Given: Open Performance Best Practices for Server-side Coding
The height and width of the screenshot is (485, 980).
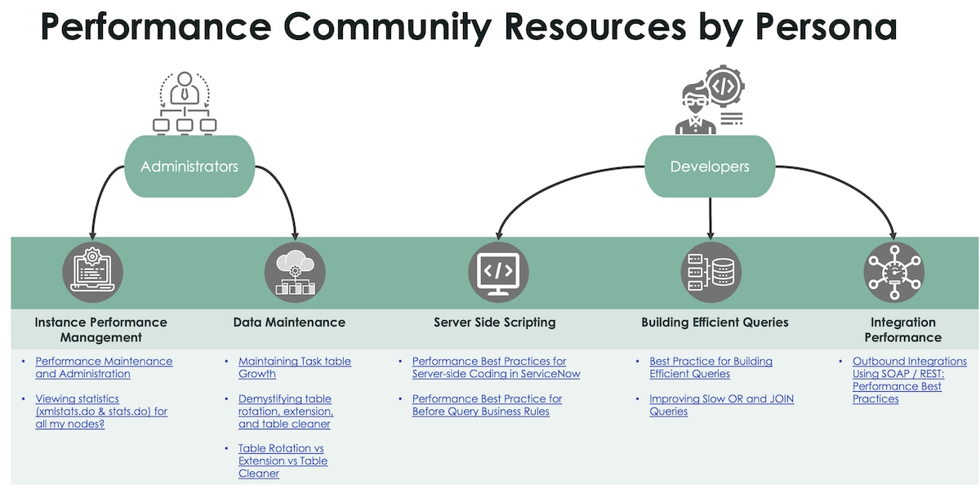Looking at the screenshot, I should coord(497,367).
